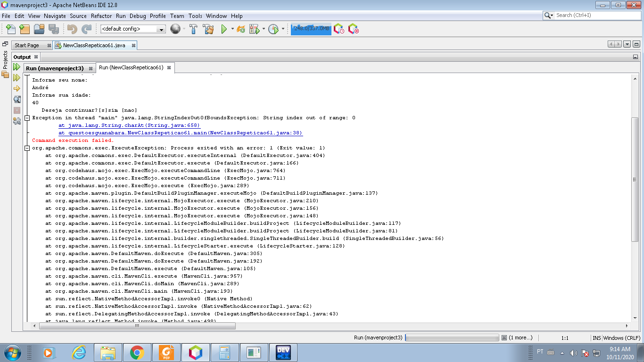
Task: Run the project with green play icon
Action: click(224, 29)
